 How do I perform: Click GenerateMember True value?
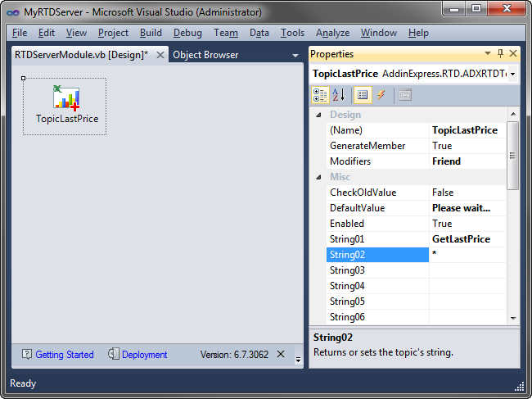click(467, 146)
